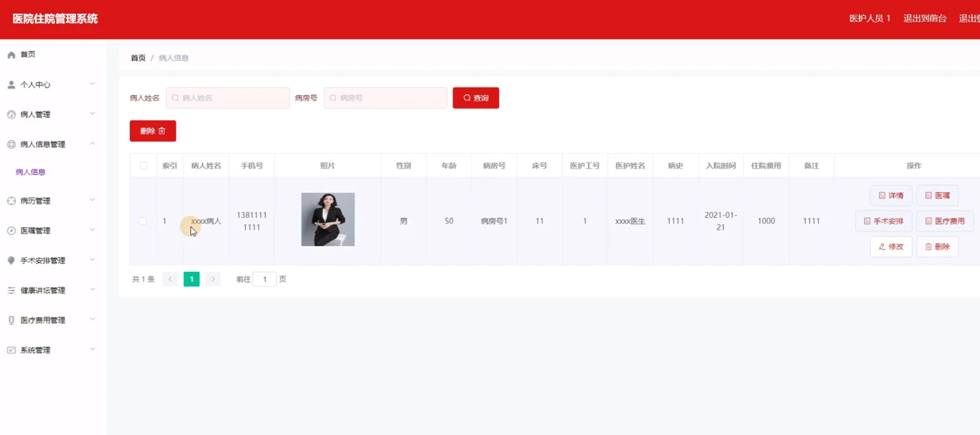Click the 医护人员 1 user label
This screenshot has width=980, height=435.
[x=869, y=19]
